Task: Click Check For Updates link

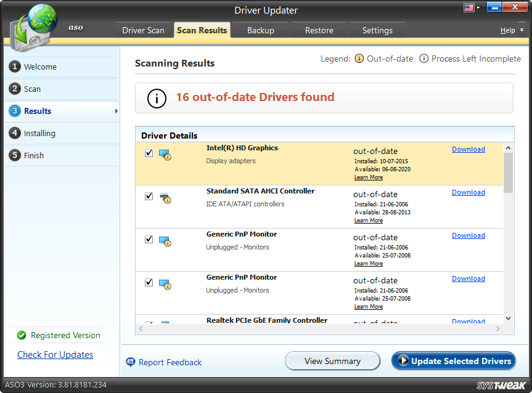Action: [55, 355]
